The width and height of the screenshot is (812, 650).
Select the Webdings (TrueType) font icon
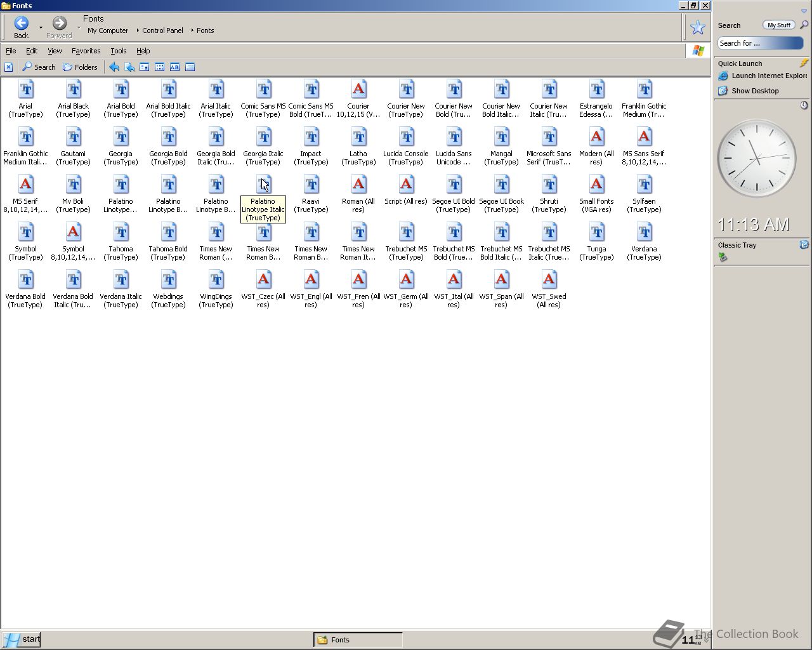(x=168, y=281)
